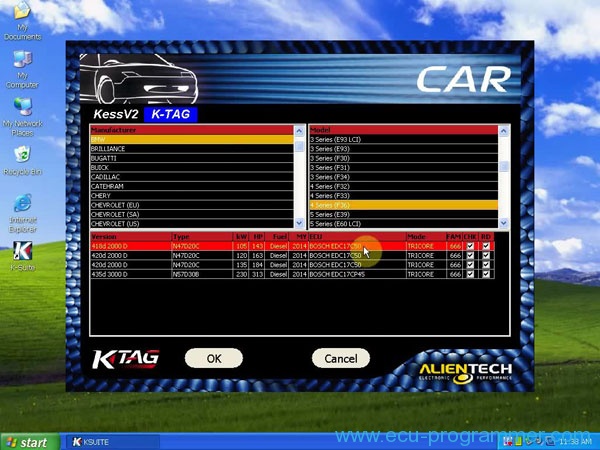Screen dimensions: 600x450
Task: Toggle CHK checkbox for 135 kW 420d row
Action: click(471, 266)
